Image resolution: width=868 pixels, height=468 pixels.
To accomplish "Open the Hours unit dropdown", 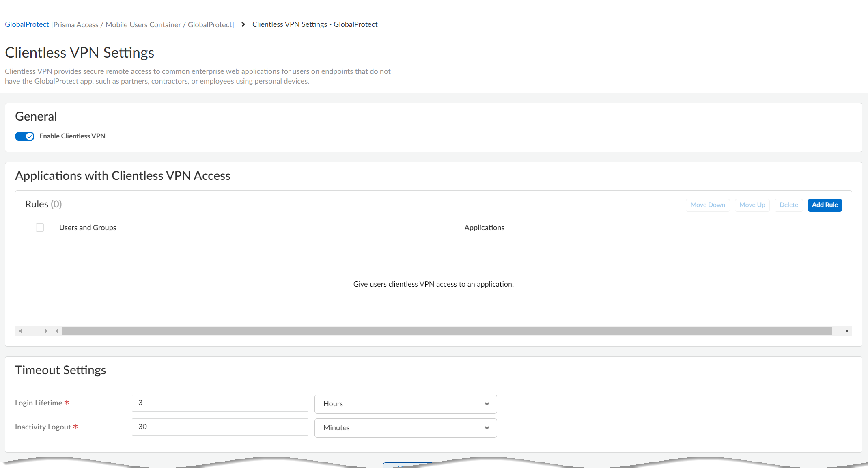I will [x=405, y=404].
